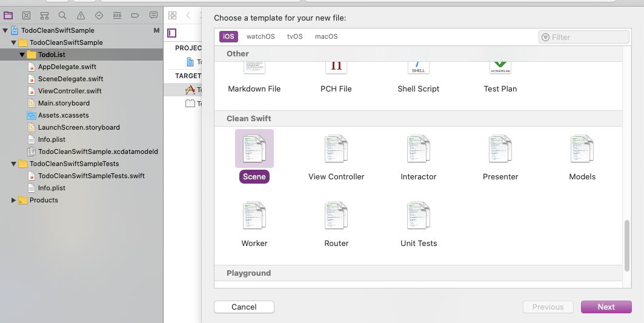Select the View Controller template icon
The height and width of the screenshot is (323, 644).
336,148
